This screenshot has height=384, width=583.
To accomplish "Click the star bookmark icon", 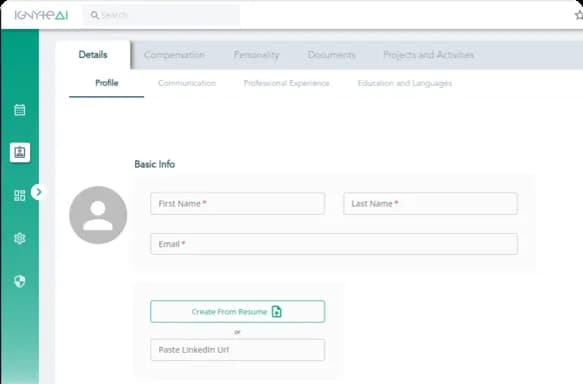I will pos(579,15).
